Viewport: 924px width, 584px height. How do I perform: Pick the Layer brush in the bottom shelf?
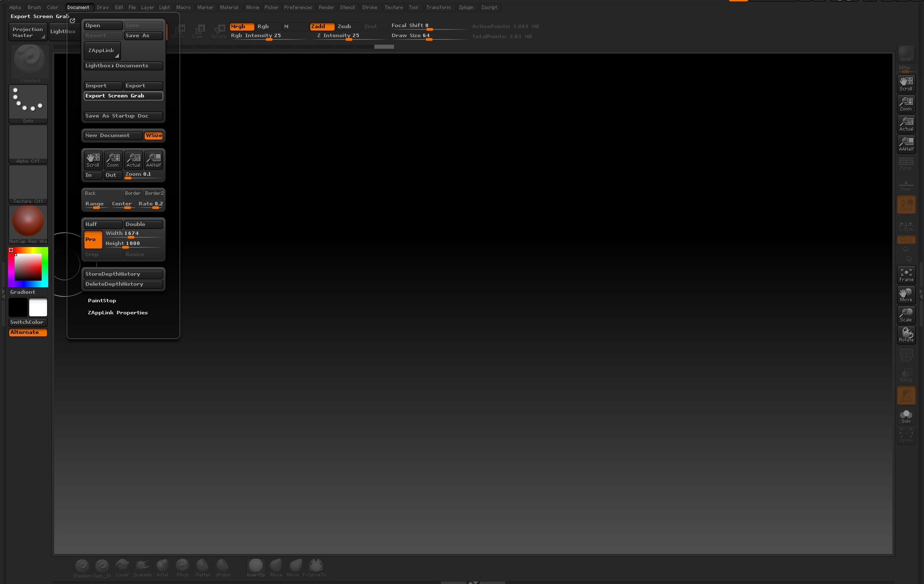pyautogui.click(x=122, y=568)
